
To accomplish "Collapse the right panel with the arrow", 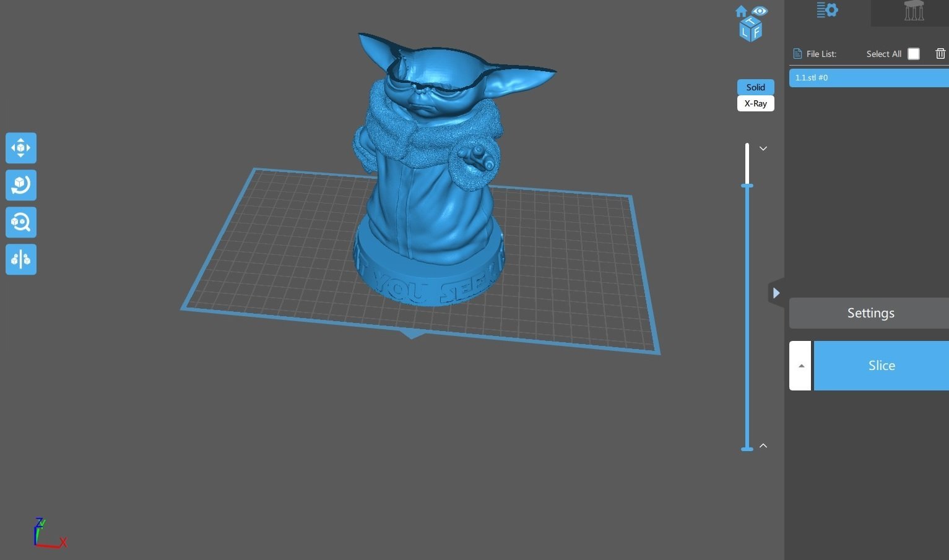I will (x=776, y=293).
